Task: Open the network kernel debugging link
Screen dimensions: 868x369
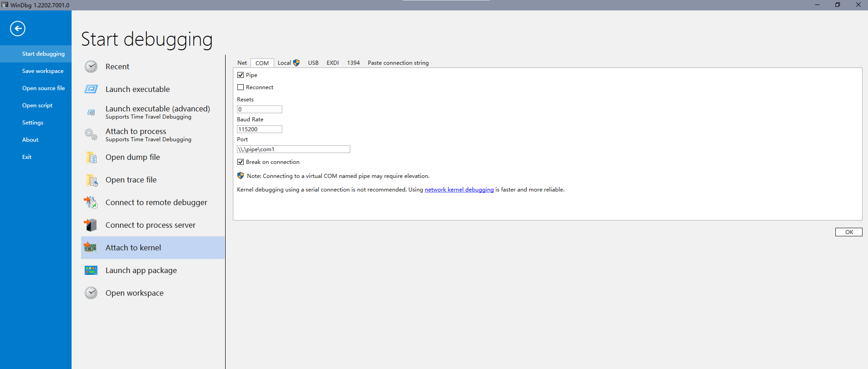Action: point(459,190)
